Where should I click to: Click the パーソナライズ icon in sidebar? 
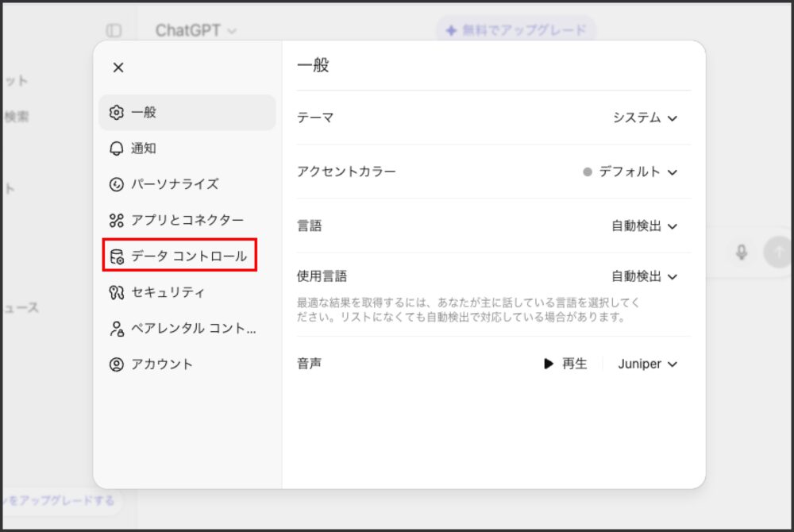point(117,184)
